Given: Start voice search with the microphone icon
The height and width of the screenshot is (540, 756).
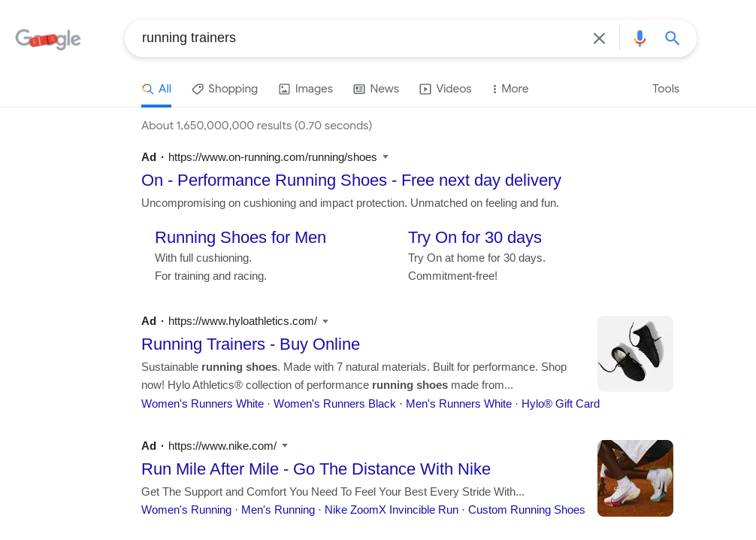Looking at the screenshot, I should point(640,38).
